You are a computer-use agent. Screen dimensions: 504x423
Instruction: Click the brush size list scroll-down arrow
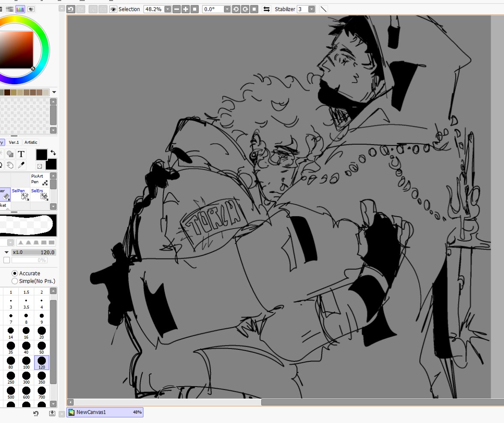pos(54,404)
